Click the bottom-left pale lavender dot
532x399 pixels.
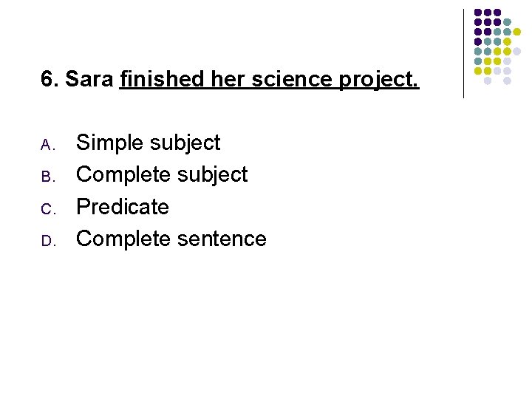(x=488, y=81)
